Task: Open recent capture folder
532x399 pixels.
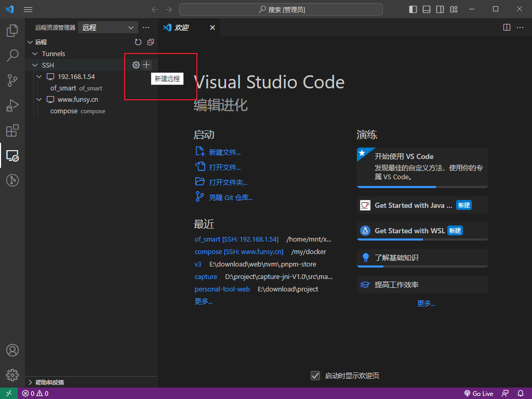Action: click(x=206, y=277)
